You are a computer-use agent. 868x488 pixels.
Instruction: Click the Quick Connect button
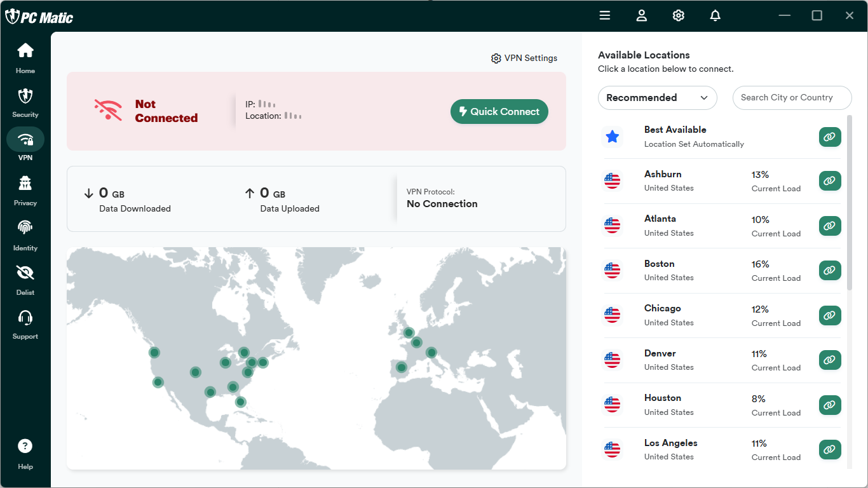(x=499, y=111)
